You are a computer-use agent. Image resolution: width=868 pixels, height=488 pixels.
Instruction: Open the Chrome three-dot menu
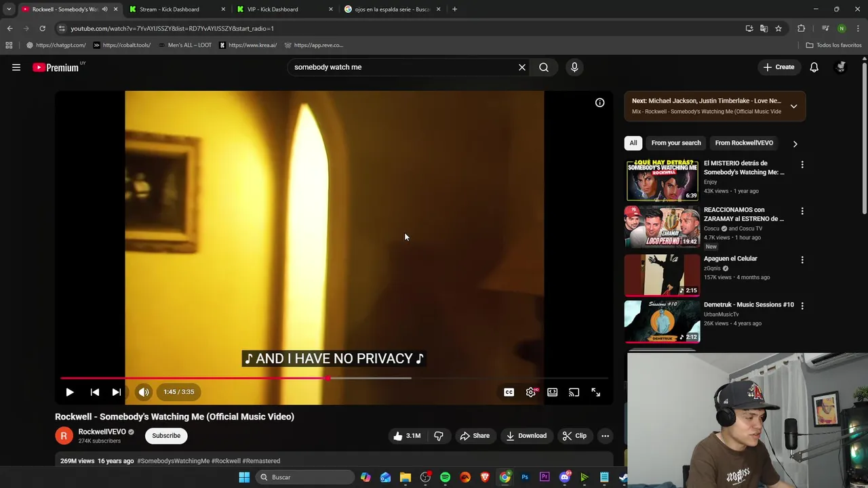[859, 28]
